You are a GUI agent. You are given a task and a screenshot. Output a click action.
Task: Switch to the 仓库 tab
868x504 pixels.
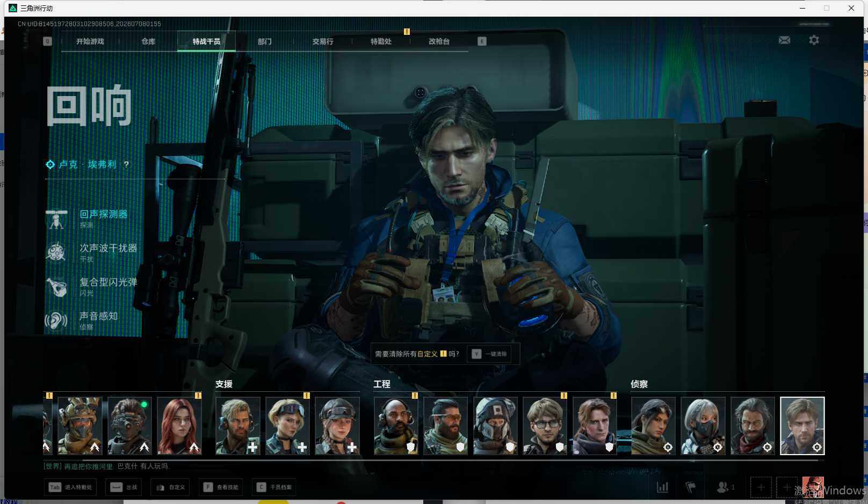pyautogui.click(x=148, y=41)
